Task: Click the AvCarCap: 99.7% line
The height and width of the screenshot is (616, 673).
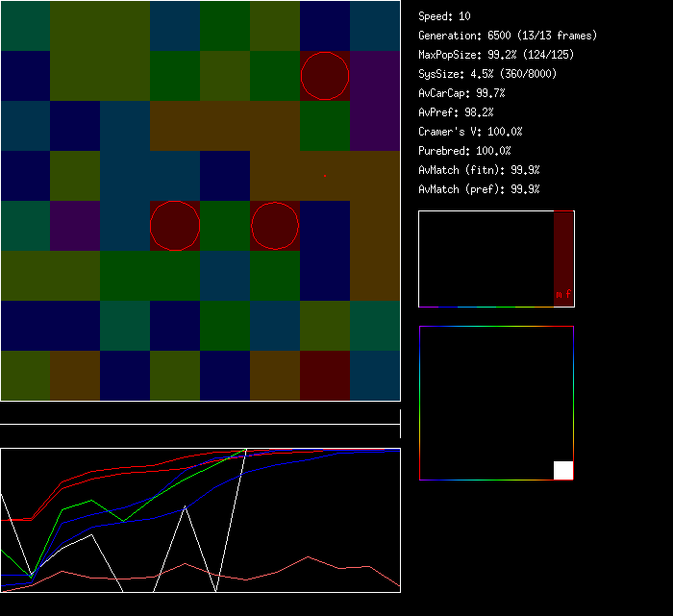Action: (x=461, y=93)
